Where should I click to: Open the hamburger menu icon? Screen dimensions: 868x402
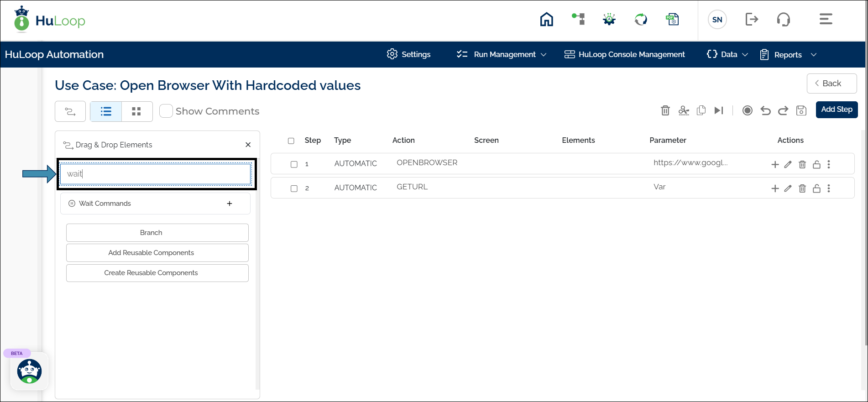[826, 19]
